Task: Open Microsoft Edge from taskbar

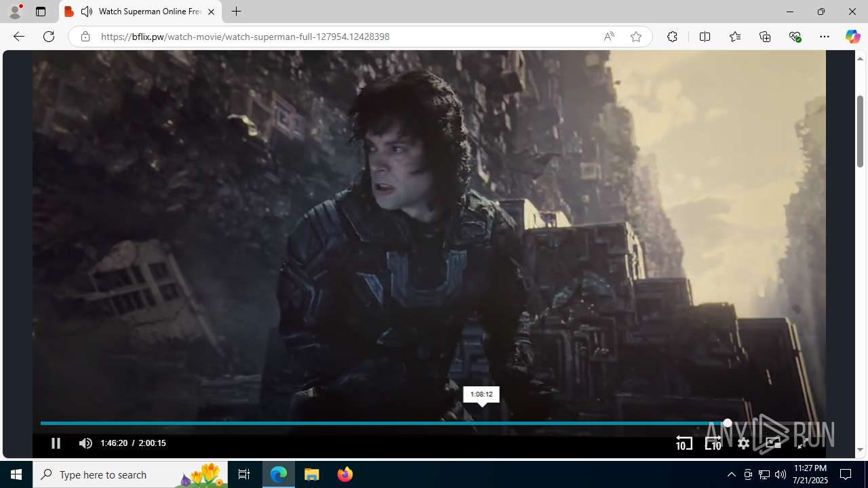Action: pyautogui.click(x=279, y=474)
